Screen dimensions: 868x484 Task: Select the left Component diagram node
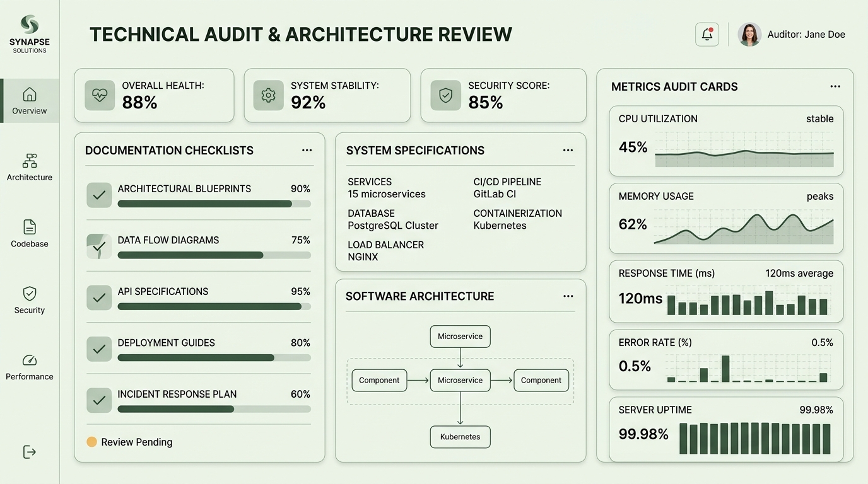[x=379, y=380]
